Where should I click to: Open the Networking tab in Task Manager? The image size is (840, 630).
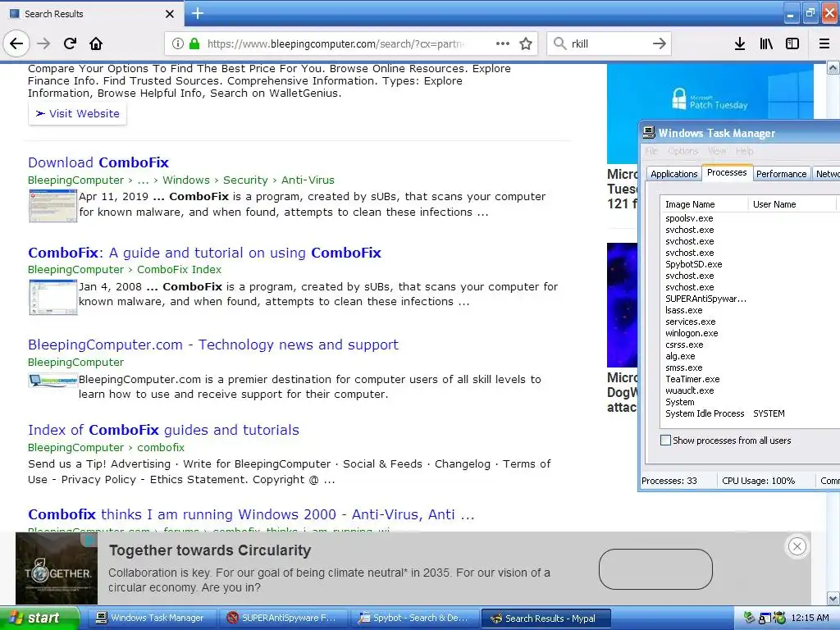(x=827, y=174)
